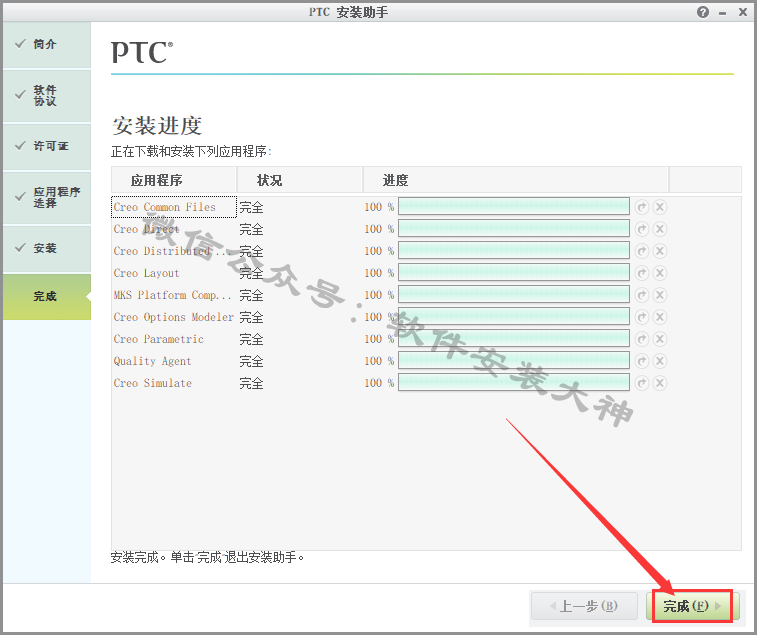
Task: Minimize the PTC installer window
Action: (x=723, y=13)
